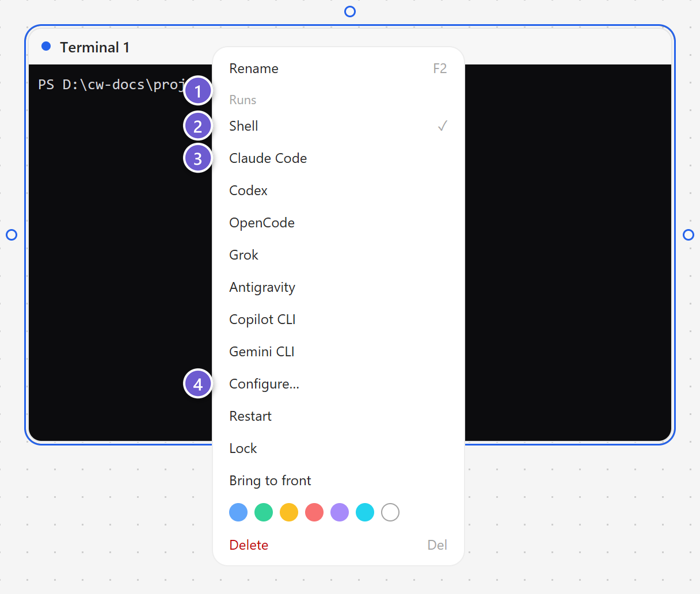
Task: Apply the purple color swatch
Action: coord(340,512)
